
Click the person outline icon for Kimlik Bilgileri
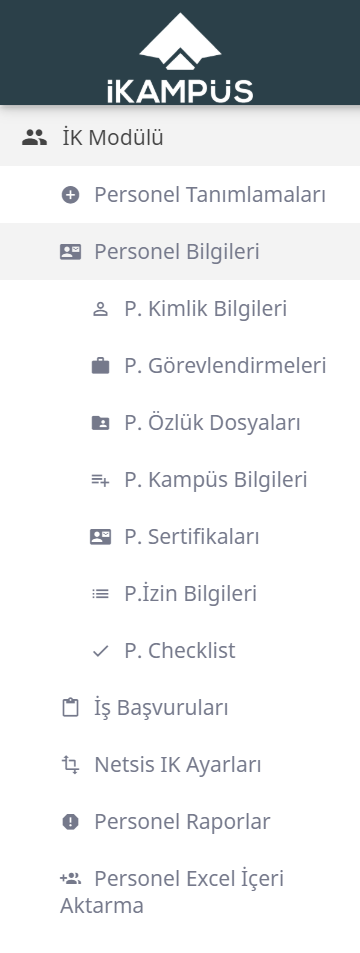pos(100,309)
